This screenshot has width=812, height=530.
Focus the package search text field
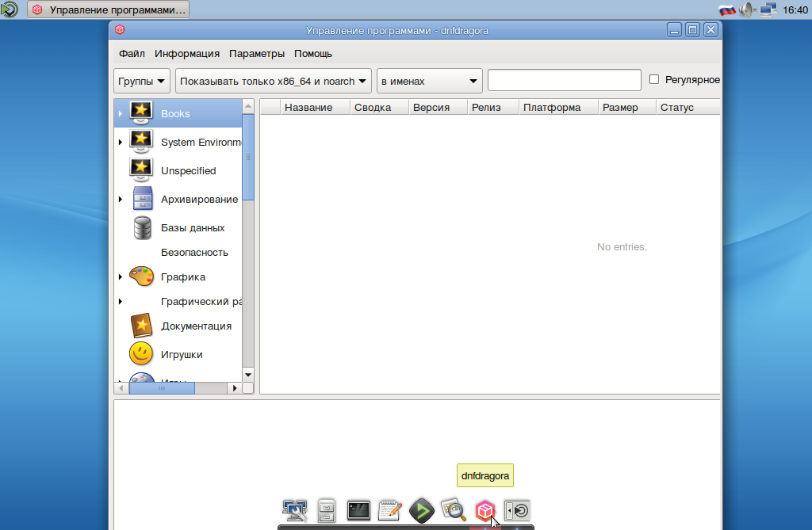click(x=565, y=80)
